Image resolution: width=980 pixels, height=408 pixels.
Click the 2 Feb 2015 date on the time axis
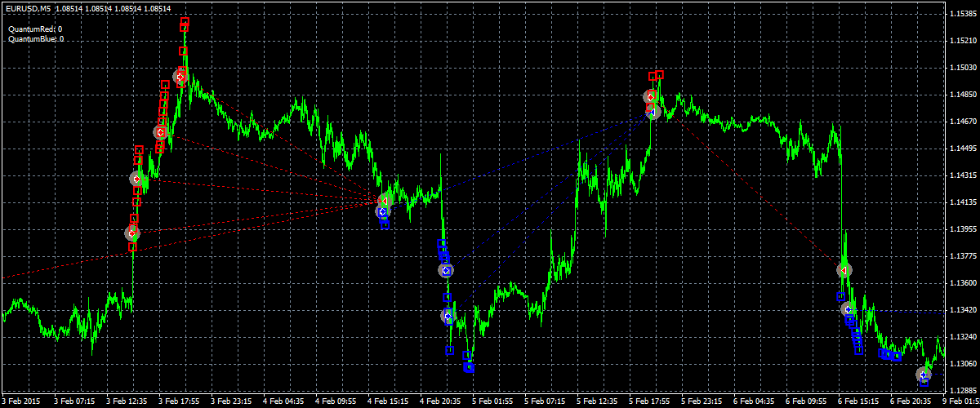coord(22,401)
